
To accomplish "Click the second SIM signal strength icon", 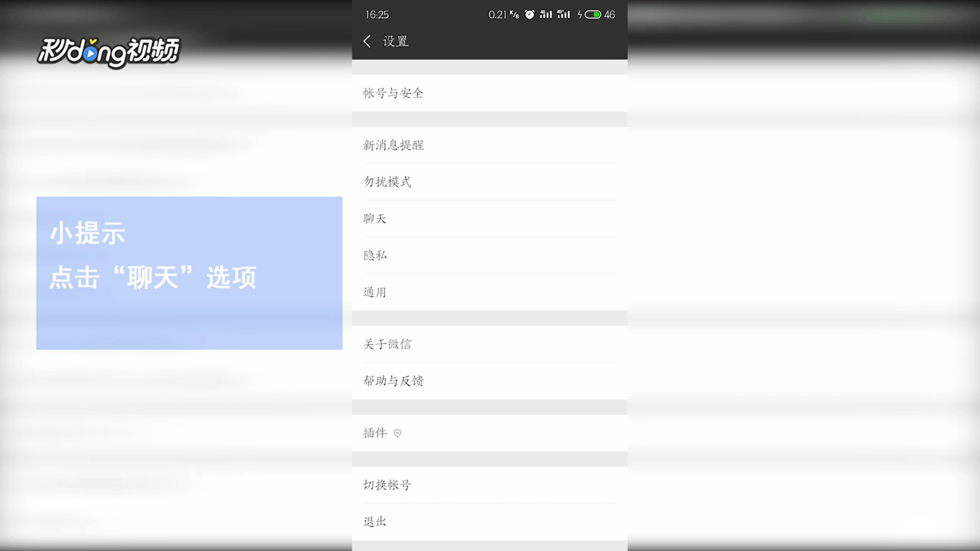I will (563, 14).
